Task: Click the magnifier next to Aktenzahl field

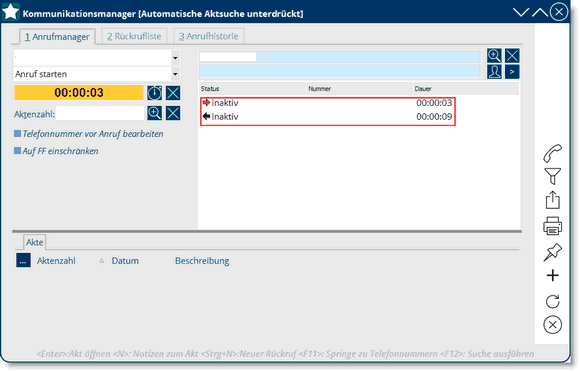Action: tap(154, 113)
